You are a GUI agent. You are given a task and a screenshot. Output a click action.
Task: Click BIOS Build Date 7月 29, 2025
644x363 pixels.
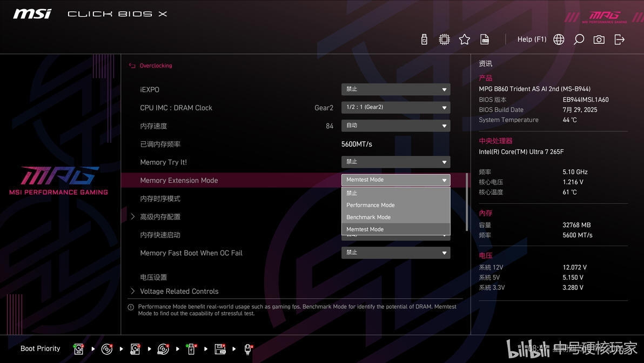(580, 110)
